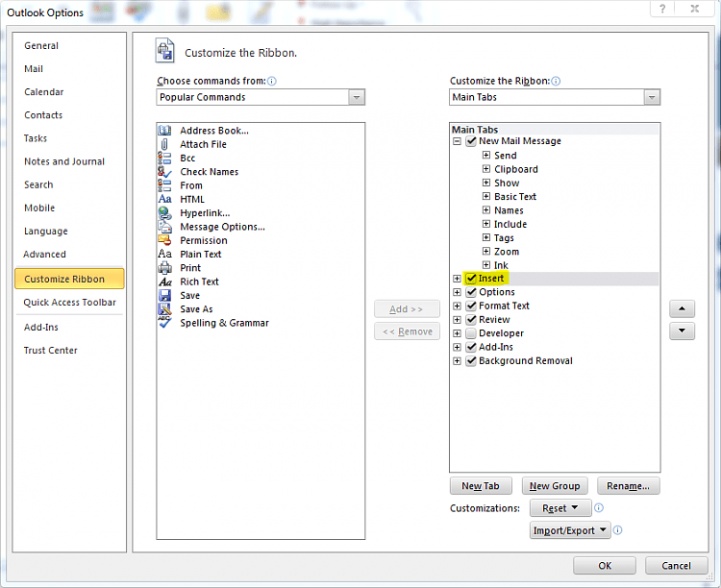The image size is (721, 588).
Task: Click the Message Options icon
Action: tap(164, 227)
